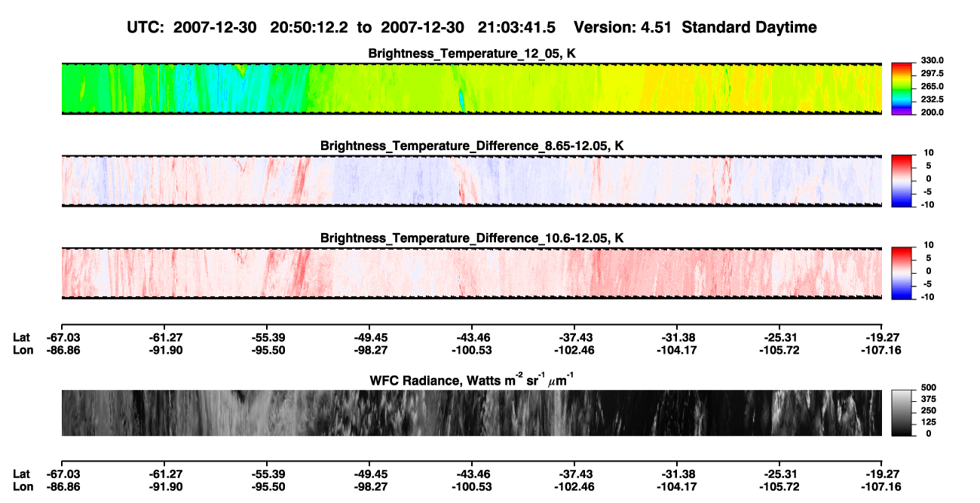Click latitude -55.39 below the WFC Radiance panel

pyautogui.click(x=268, y=474)
